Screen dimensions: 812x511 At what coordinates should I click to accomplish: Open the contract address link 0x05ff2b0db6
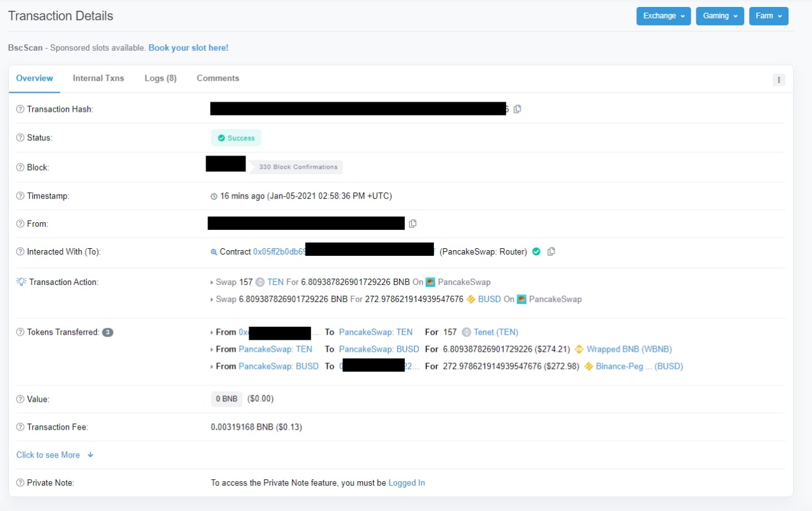(279, 251)
